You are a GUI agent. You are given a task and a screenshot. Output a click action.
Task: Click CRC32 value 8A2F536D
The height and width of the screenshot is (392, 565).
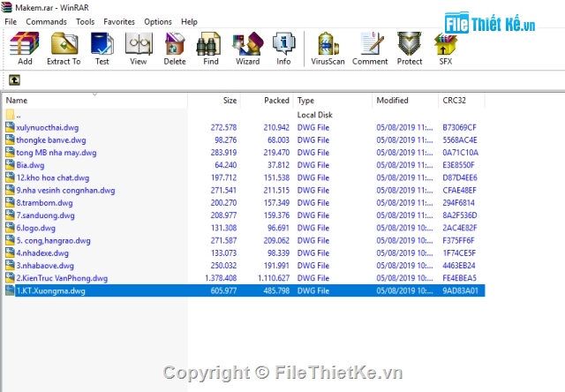coord(460,215)
